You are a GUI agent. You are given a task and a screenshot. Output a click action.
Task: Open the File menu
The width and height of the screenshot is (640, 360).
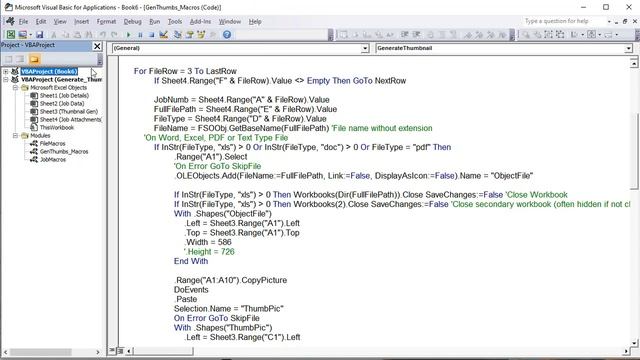[24, 22]
